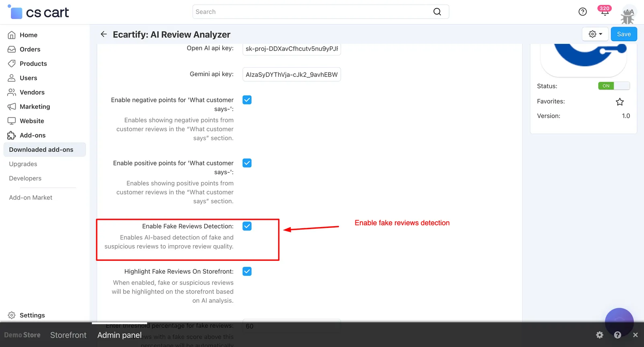Viewport: 644px width, 347px height.
Task: Click the bottom bar help icon
Action: [x=617, y=335]
